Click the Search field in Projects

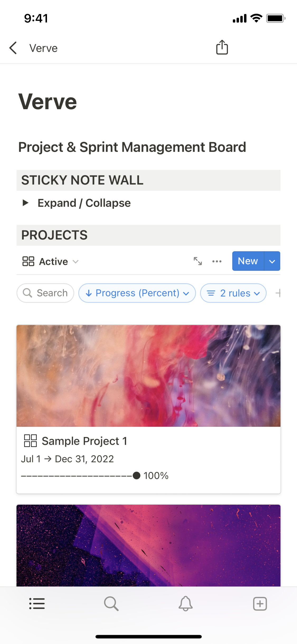45,293
